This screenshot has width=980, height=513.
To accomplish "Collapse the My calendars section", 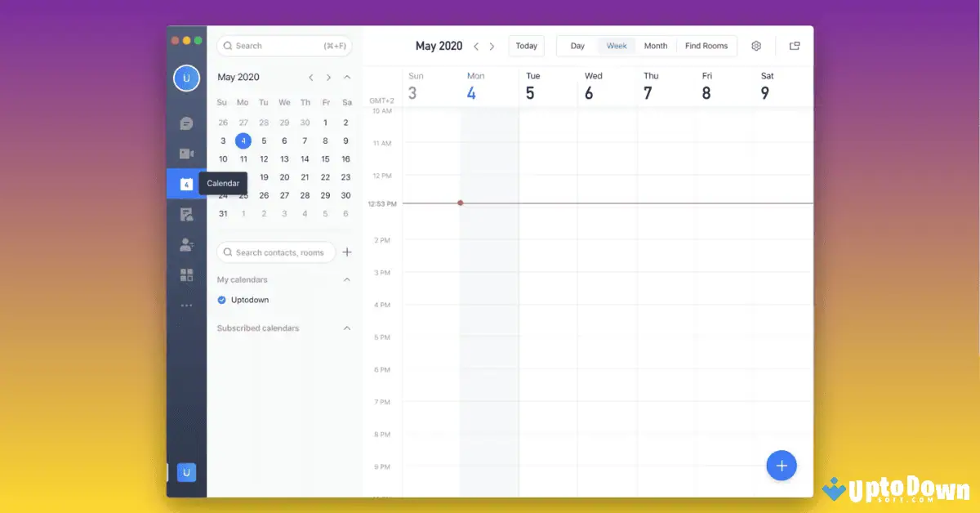I will pos(346,279).
